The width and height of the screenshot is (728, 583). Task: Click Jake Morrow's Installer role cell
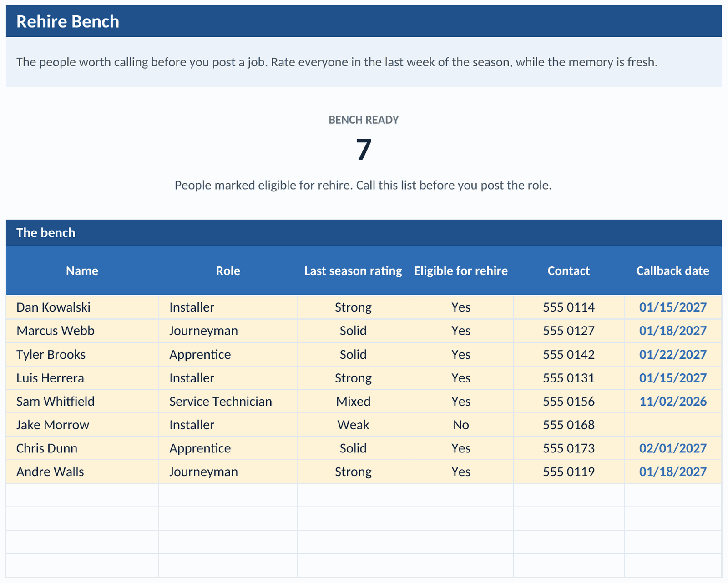coord(228,425)
